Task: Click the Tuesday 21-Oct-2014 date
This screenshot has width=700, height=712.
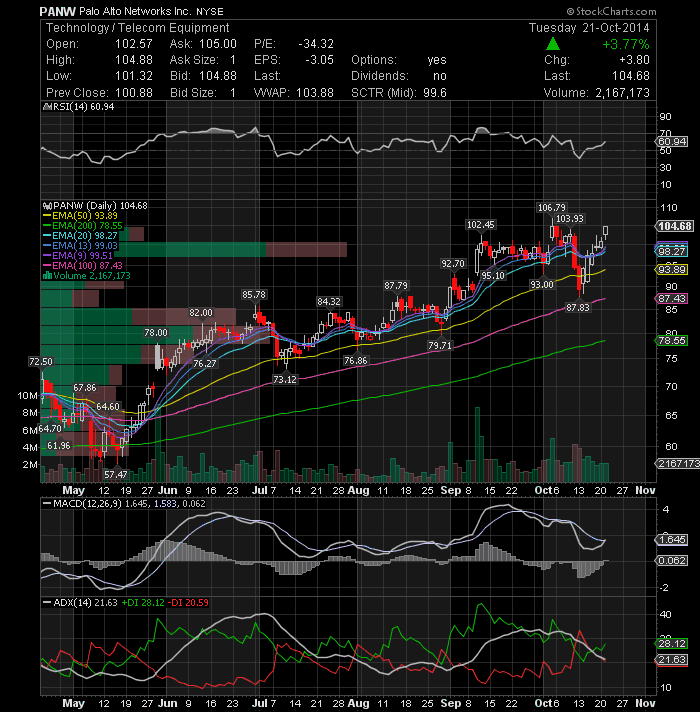Action: tap(589, 28)
